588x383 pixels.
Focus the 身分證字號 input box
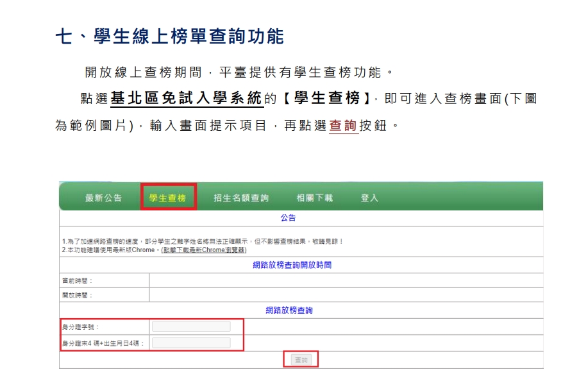coord(191,327)
